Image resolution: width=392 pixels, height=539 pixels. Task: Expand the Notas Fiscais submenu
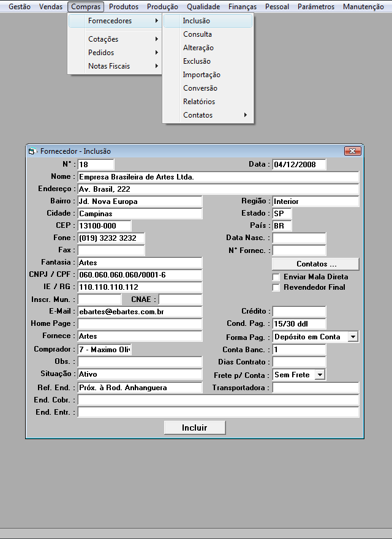115,66
